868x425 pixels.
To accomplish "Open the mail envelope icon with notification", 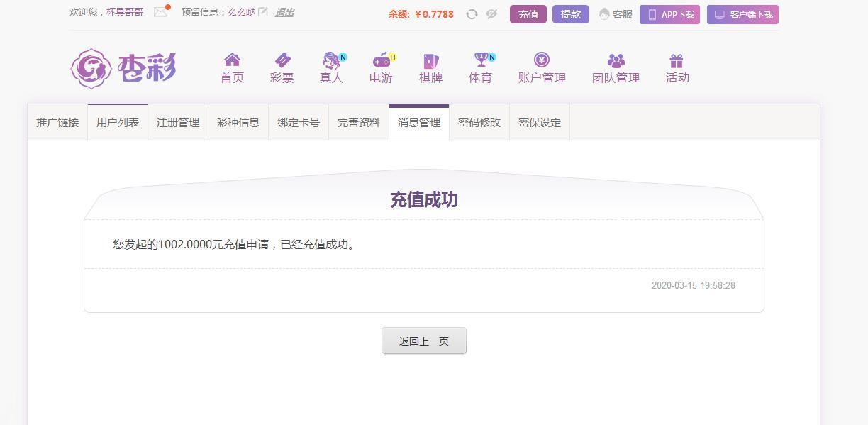I will (161, 12).
